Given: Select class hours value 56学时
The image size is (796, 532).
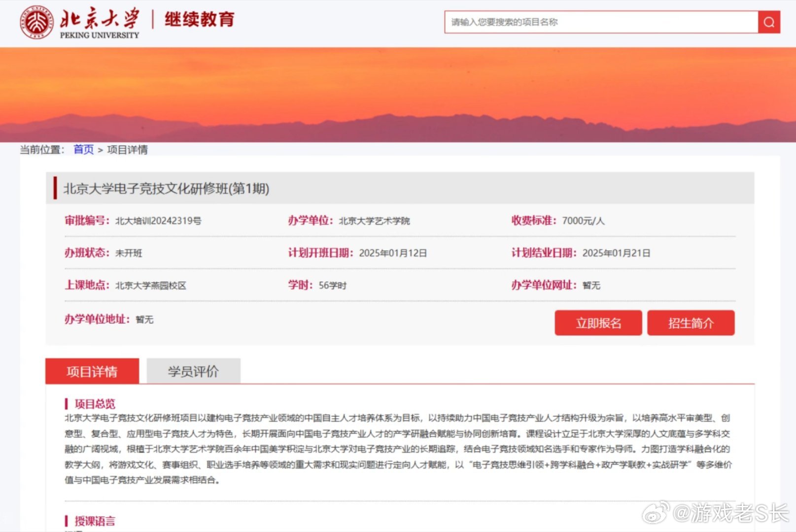Looking at the screenshot, I should click(333, 286).
